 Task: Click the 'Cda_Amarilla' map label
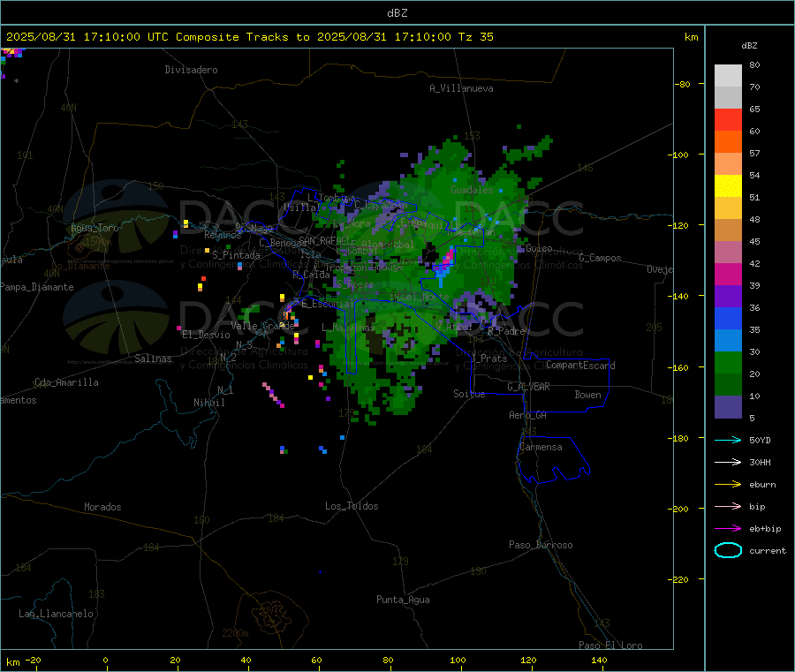[x=66, y=382]
